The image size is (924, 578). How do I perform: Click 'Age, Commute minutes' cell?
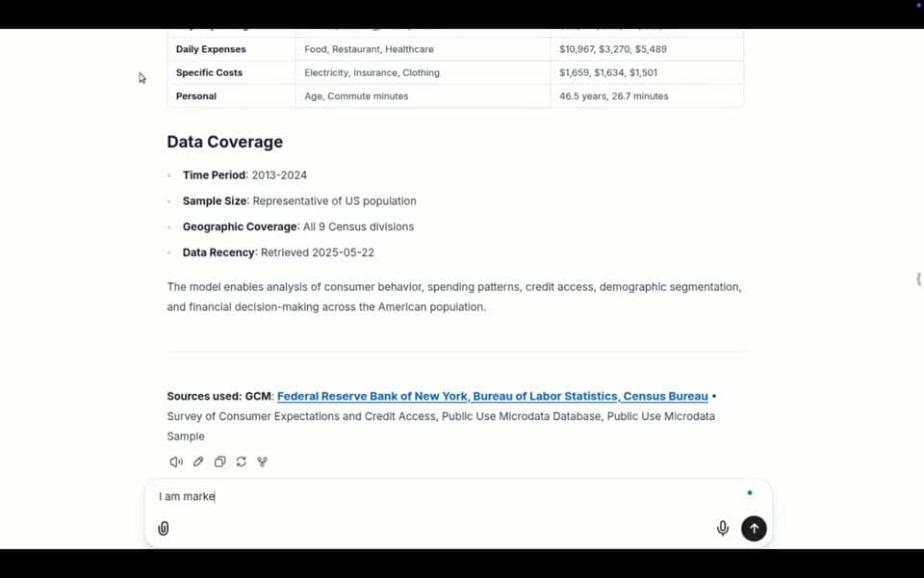point(423,96)
